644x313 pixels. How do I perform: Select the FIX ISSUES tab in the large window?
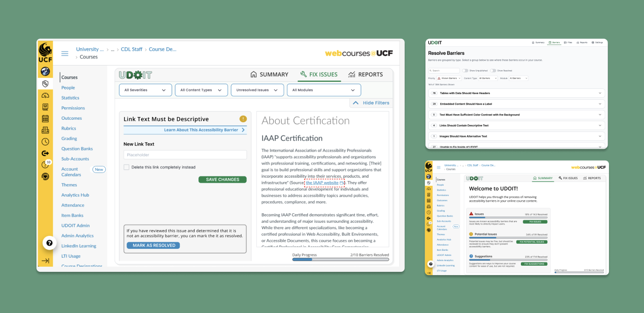pyautogui.click(x=319, y=74)
